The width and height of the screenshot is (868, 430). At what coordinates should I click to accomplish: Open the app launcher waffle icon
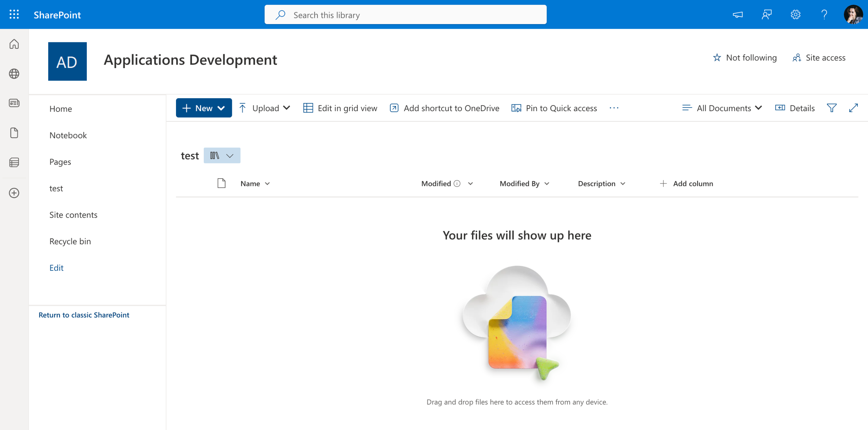[x=14, y=15]
